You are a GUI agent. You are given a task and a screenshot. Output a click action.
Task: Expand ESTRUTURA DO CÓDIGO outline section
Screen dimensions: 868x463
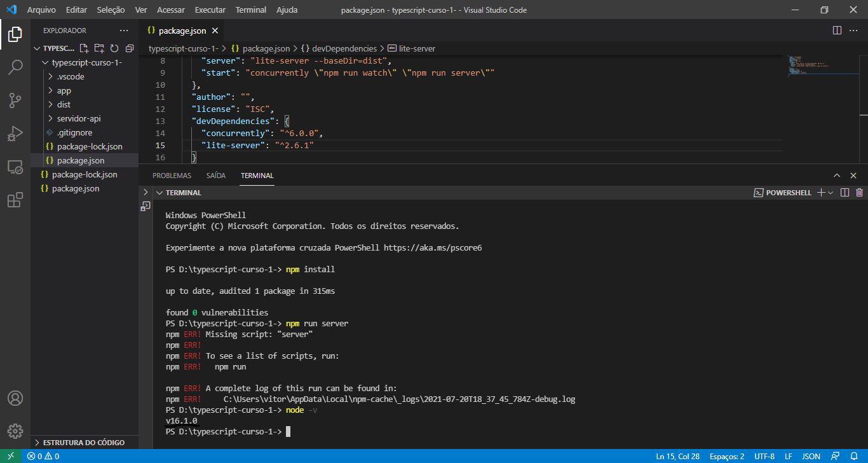tap(84, 442)
